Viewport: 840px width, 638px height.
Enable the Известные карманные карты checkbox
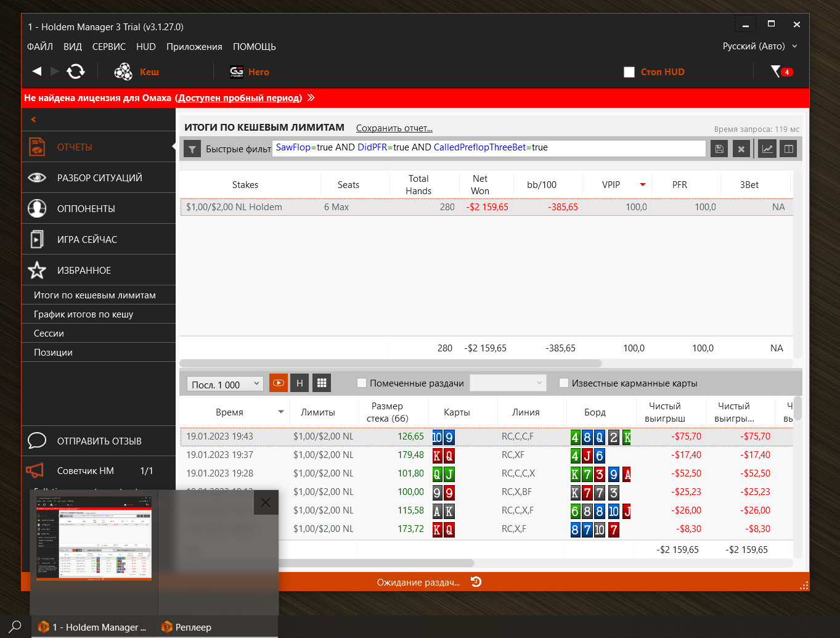563,383
